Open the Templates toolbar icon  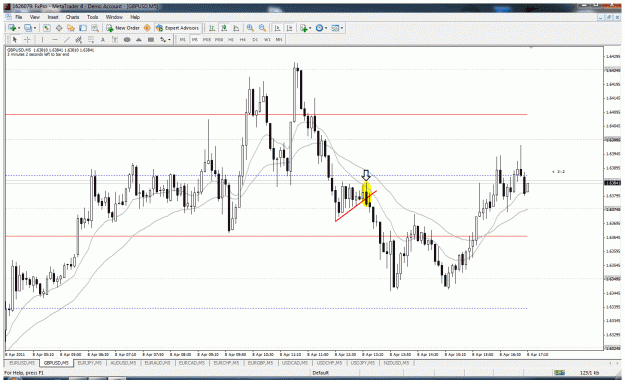(x=335, y=28)
